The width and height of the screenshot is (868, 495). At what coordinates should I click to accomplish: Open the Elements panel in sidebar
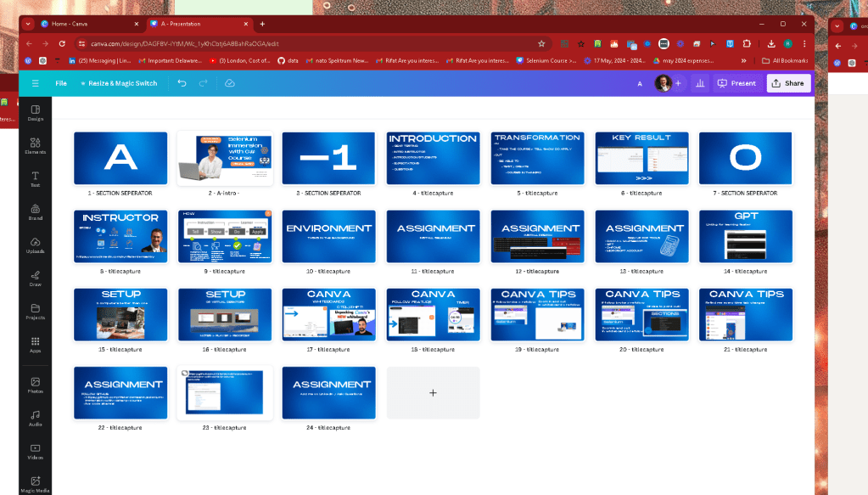[36, 146]
